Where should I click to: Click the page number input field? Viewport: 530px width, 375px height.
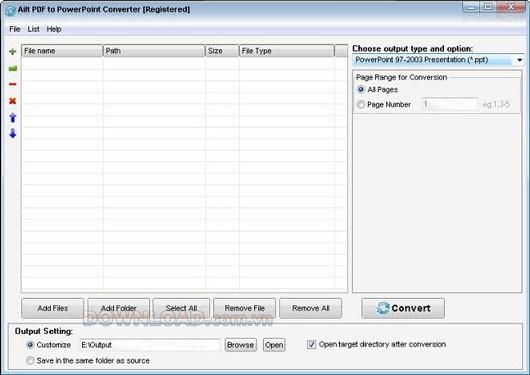click(x=449, y=104)
